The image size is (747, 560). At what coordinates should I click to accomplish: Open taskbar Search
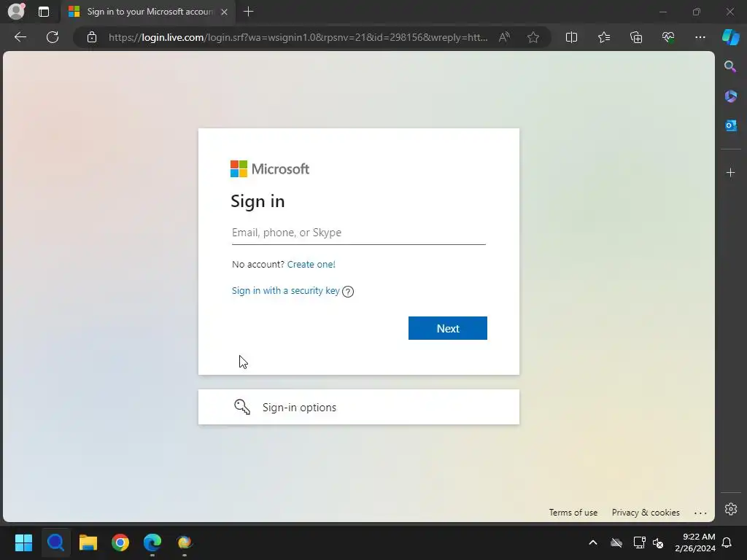pos(55,542)
